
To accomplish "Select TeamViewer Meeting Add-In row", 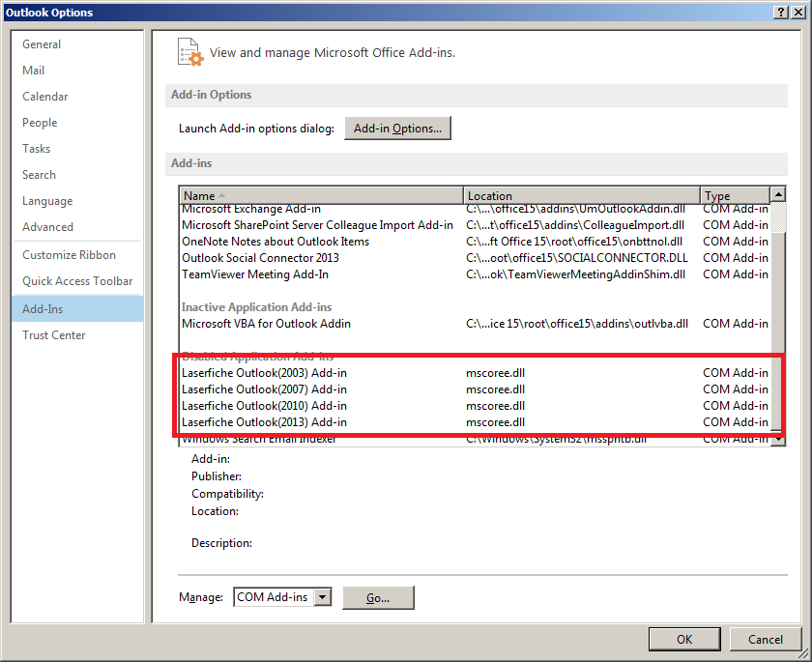I will 475,274.
